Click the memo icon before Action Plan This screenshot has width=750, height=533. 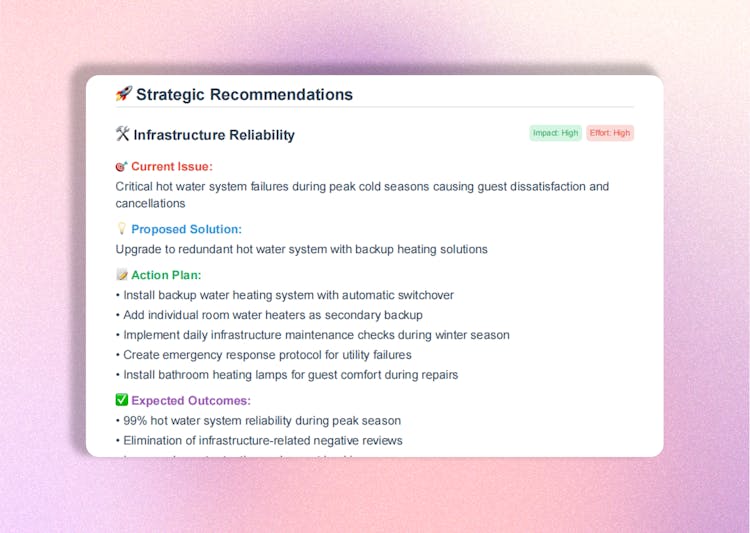tap(121, 275)
